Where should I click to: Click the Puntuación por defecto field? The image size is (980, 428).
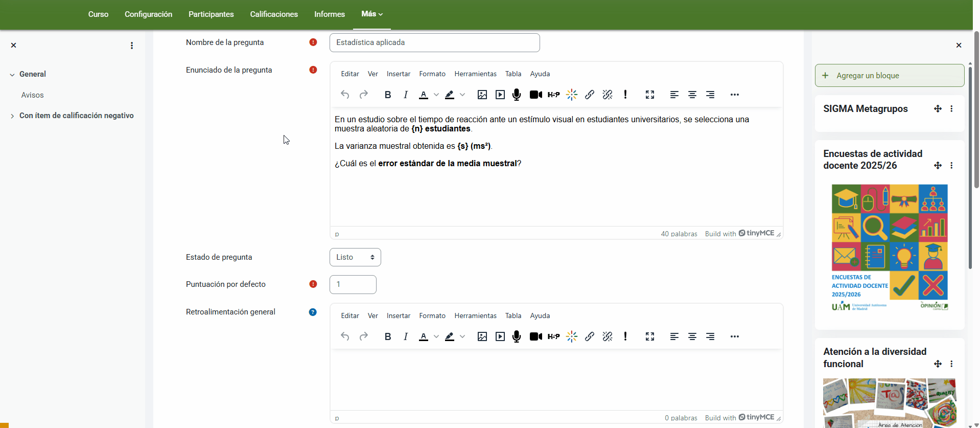353,284
